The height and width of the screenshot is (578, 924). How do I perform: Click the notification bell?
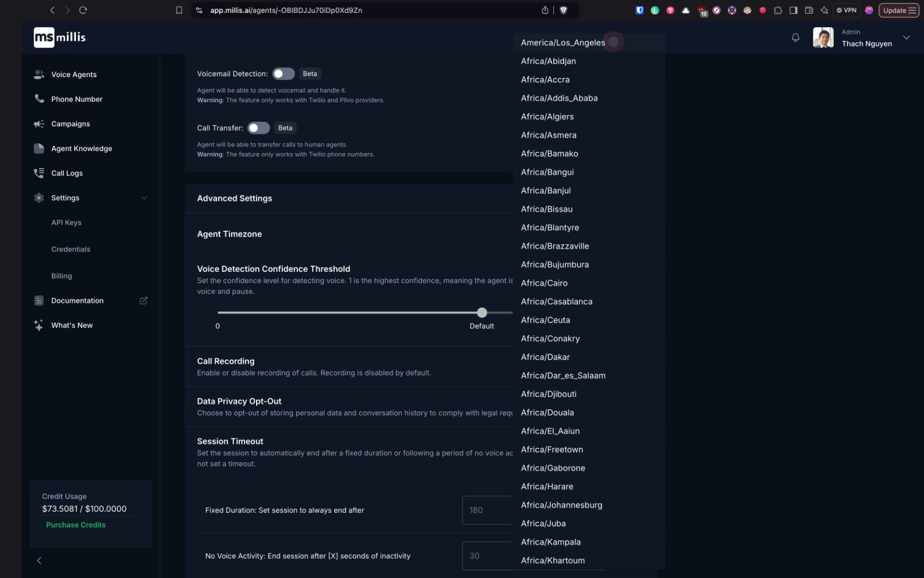coord(796,37)
